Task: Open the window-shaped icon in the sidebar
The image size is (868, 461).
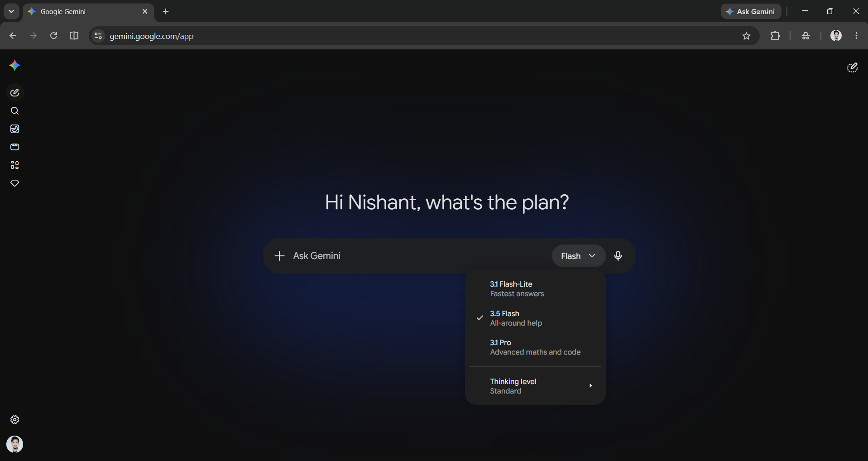Action: 14,147
